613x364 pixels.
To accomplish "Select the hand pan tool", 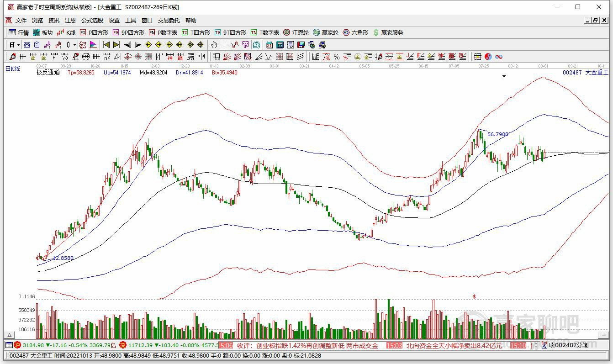I will (x=214, y=45).
